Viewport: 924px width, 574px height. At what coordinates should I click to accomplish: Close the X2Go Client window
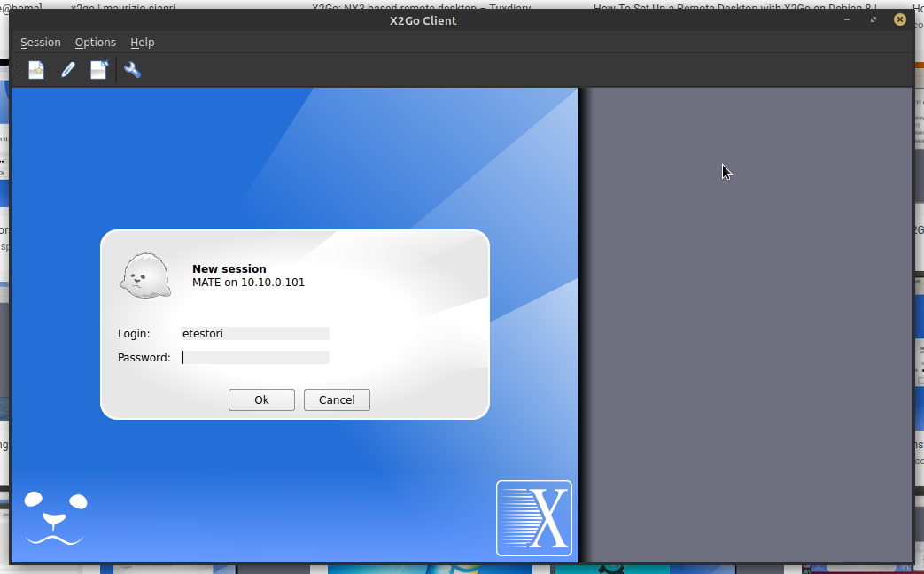[x=900, y=19]
